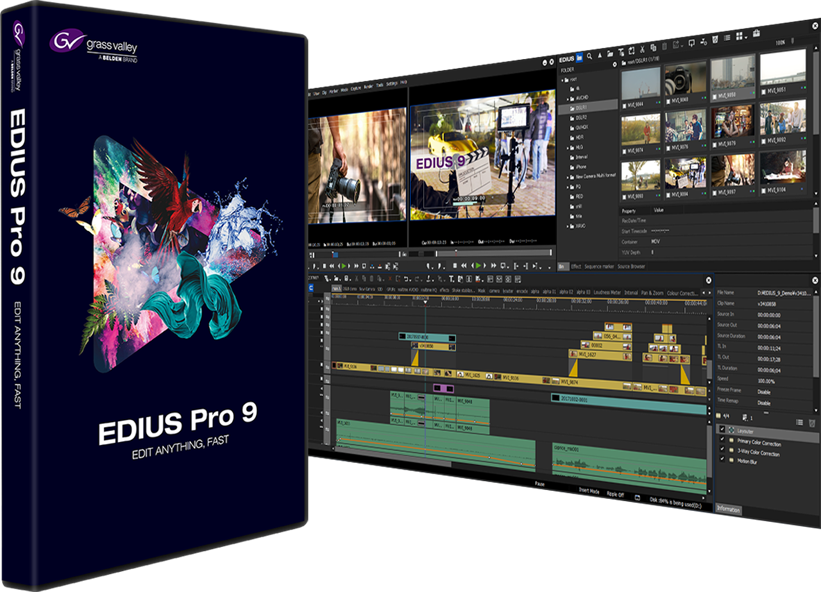The width and height of the screenshot is (821, 592).
Task: Click the cut scissors icon in Bin toolbar
Action: click(642, 49)
